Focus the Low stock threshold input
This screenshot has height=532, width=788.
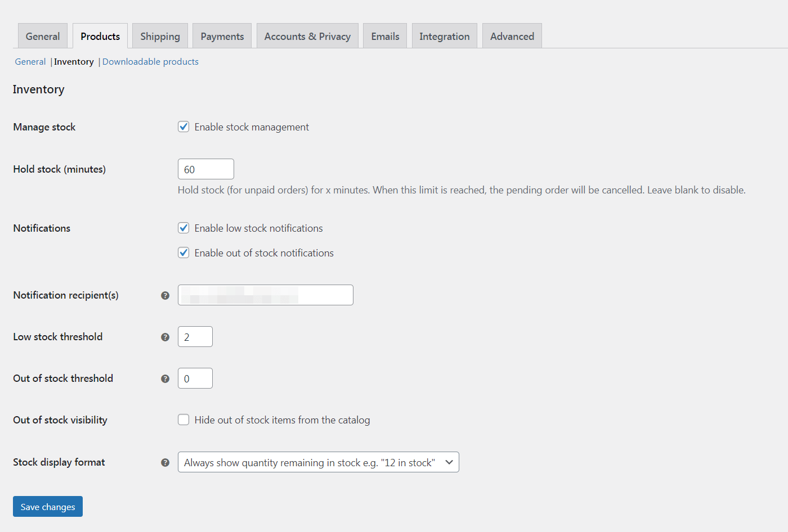(195, 337)
